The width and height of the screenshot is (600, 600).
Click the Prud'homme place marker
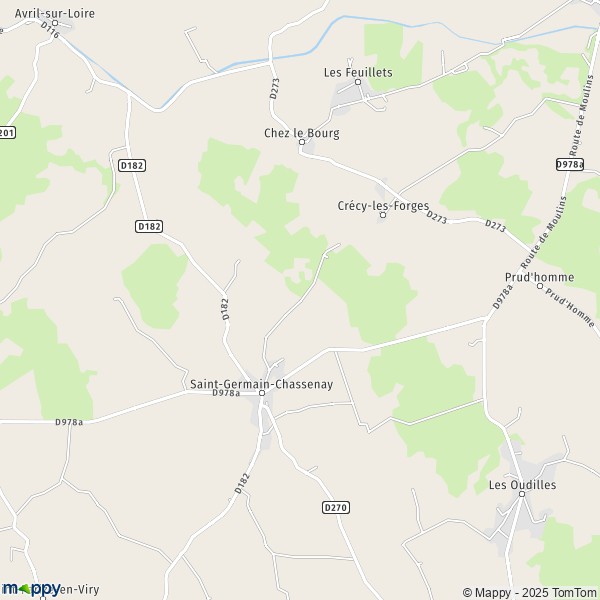(540, 286)
